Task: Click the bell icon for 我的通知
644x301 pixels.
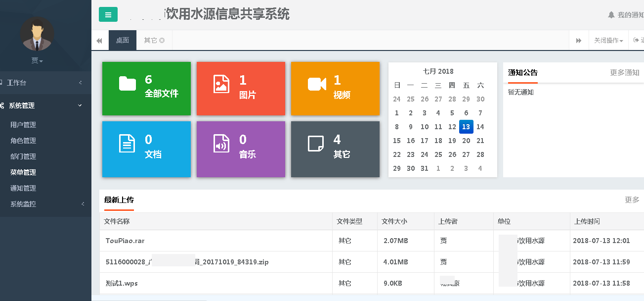Action: pos(611,15)
